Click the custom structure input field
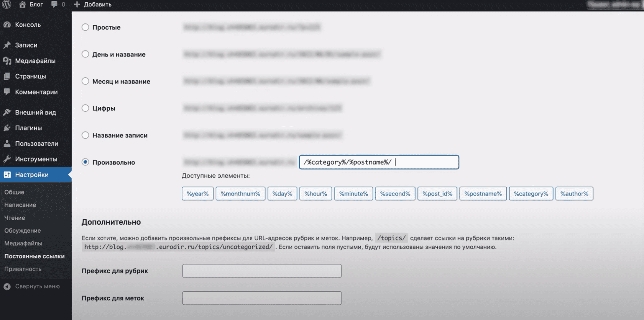 point(379,162)
